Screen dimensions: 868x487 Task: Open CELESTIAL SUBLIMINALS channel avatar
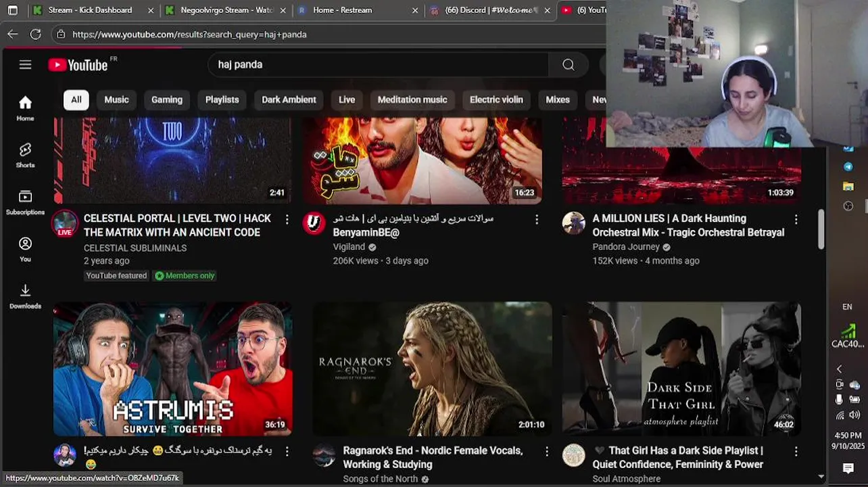point(65,223)
